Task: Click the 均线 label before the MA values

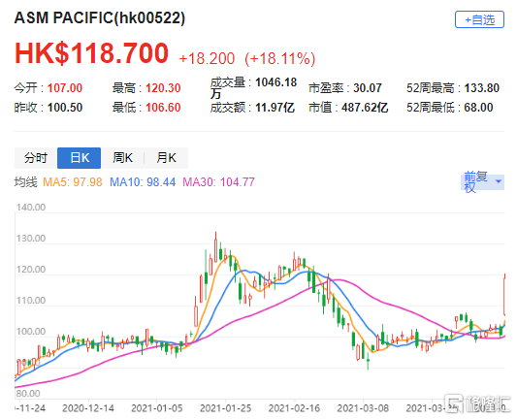Action: [x=26, y=182]
